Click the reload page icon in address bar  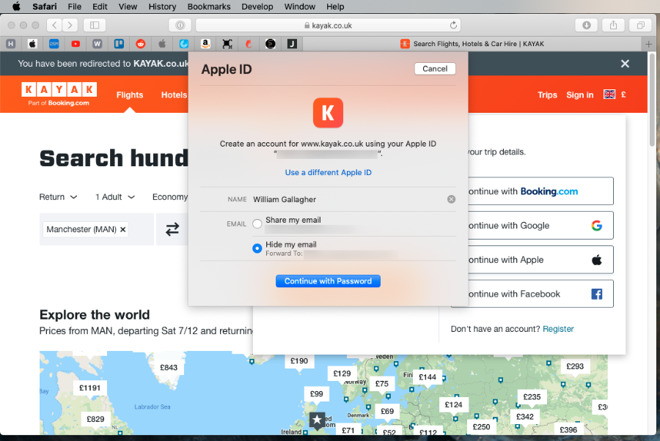pyautogui.click(x=454, y=25)
